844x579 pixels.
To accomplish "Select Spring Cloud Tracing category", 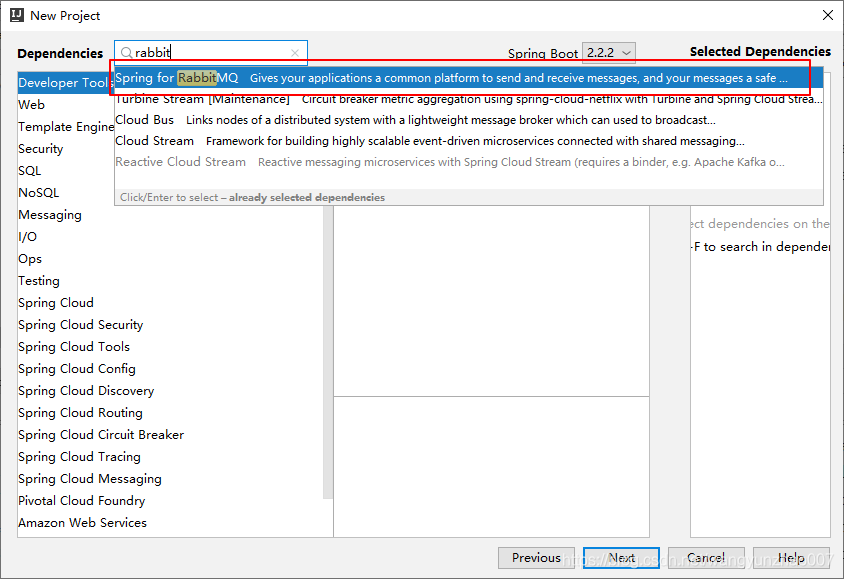I will (80, 457).
